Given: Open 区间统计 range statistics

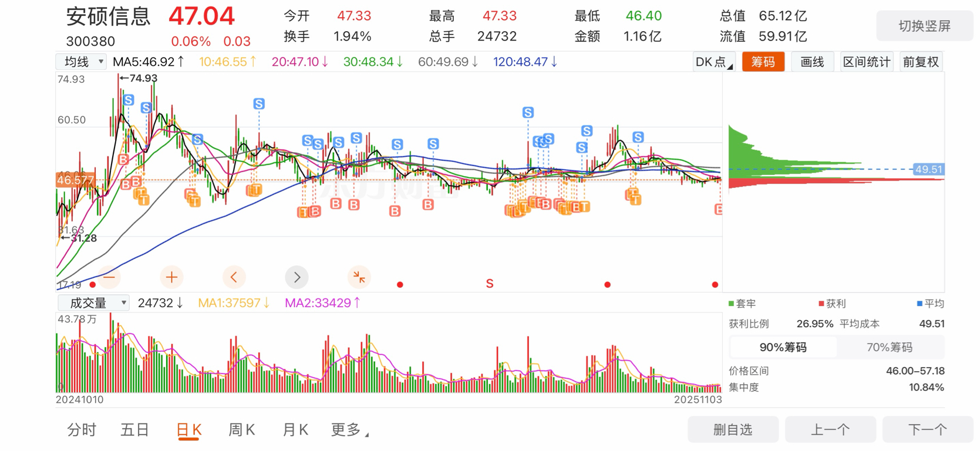Looking at the screenshot, I should [867, 62].
